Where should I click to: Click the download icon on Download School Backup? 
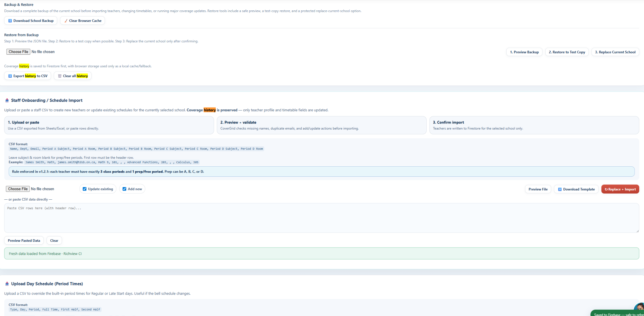tap(10, 21)
